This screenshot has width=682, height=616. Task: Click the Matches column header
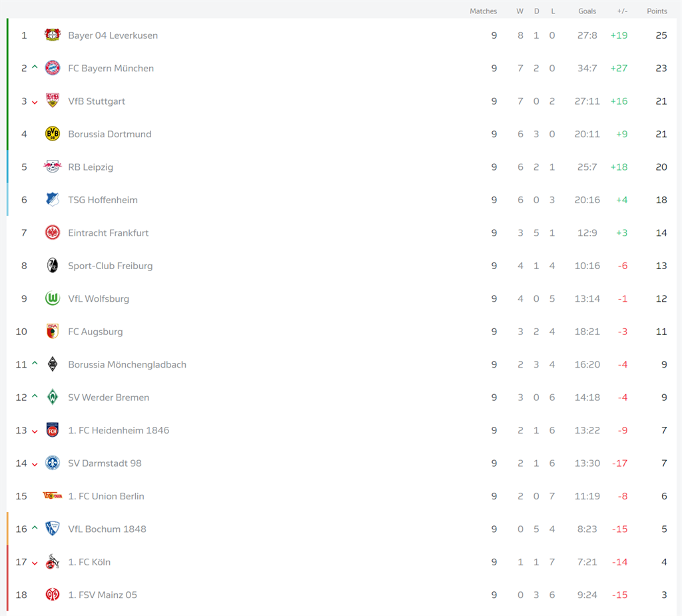(x=484, y=11)
